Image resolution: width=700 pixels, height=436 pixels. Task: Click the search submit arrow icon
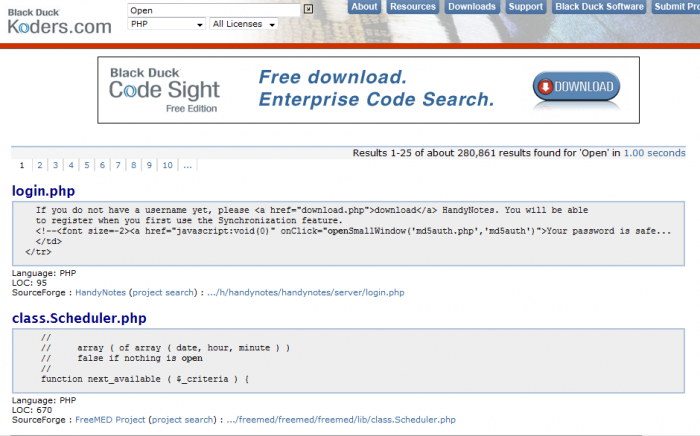click(308, 9)
